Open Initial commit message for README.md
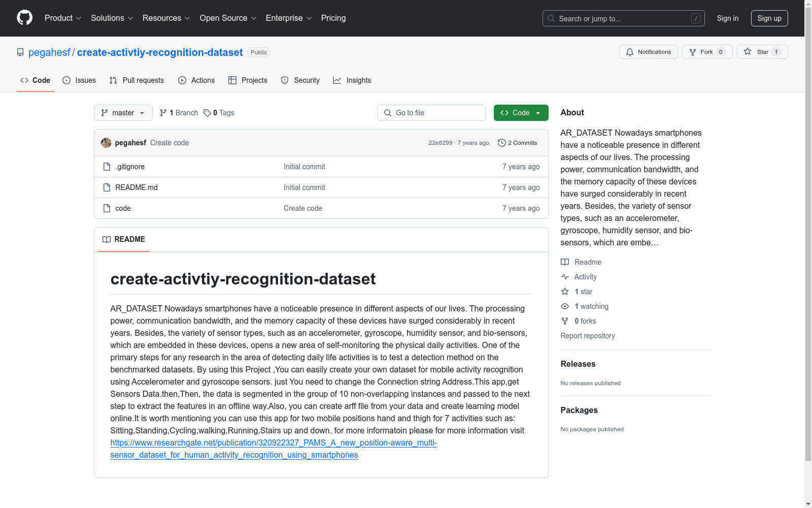Screen dimensions: 812x508 [x=304, y=187]
